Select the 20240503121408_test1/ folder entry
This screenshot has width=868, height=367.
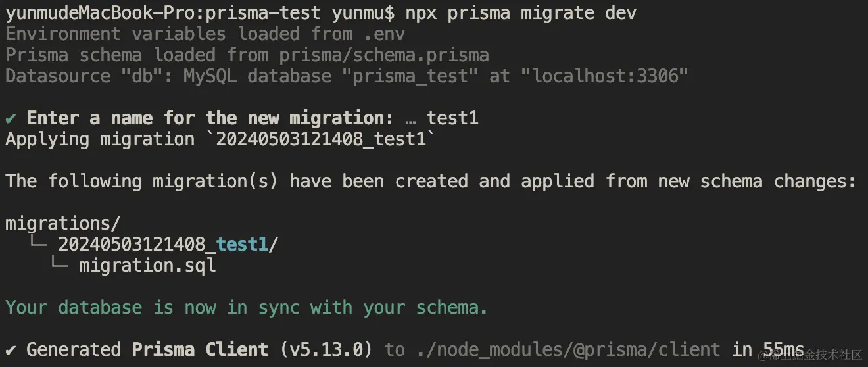pos(168,245)
